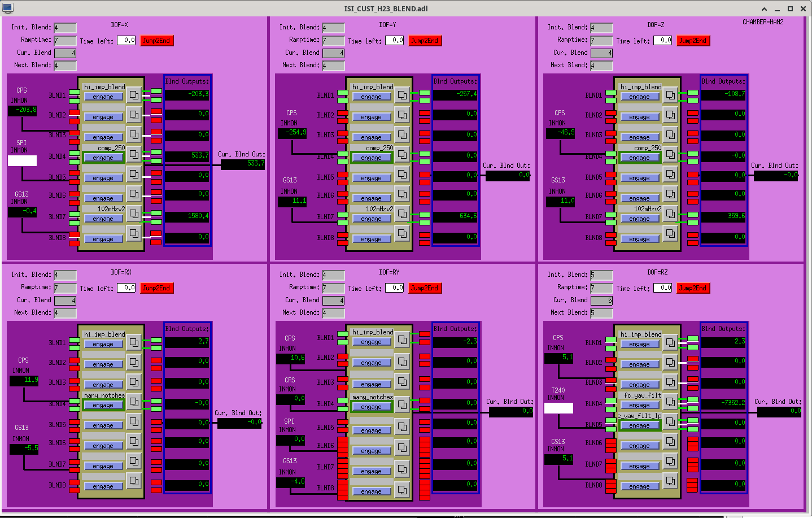The image size is (812, 518).
Task: Engage the comp_250 filter in DOF=Z
Action: coord(640,158)
